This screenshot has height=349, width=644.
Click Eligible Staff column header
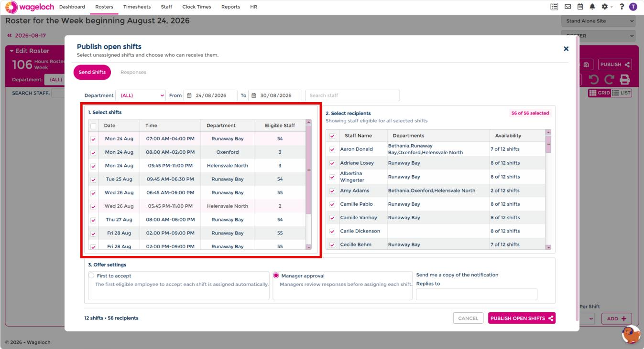pos(280,126)
